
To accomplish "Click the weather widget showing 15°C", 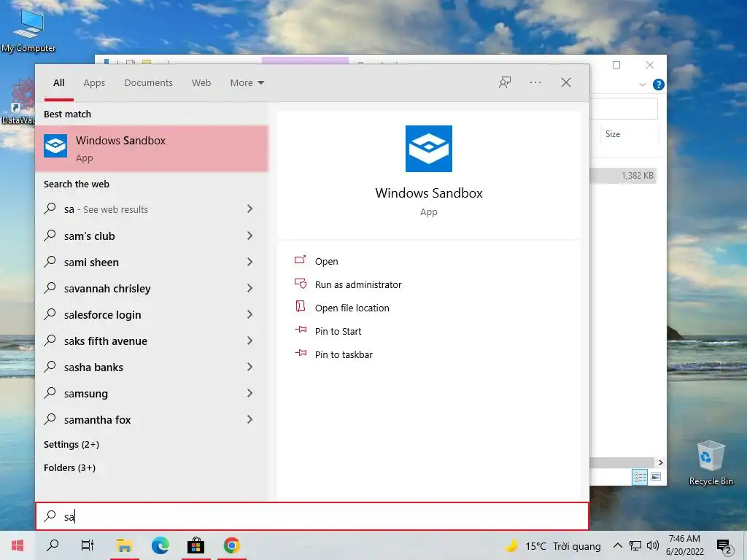I will 553,545.
